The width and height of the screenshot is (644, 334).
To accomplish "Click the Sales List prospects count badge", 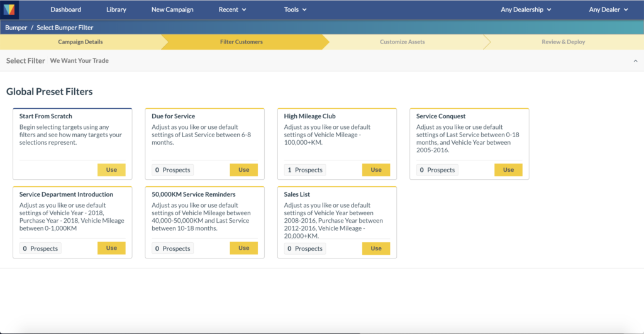I will point(305,248).
